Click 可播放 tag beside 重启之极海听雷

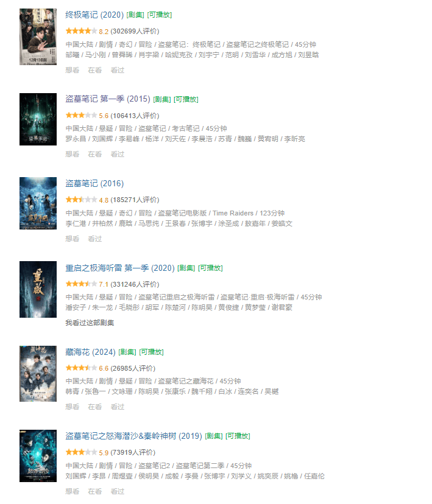pos(210,268)
